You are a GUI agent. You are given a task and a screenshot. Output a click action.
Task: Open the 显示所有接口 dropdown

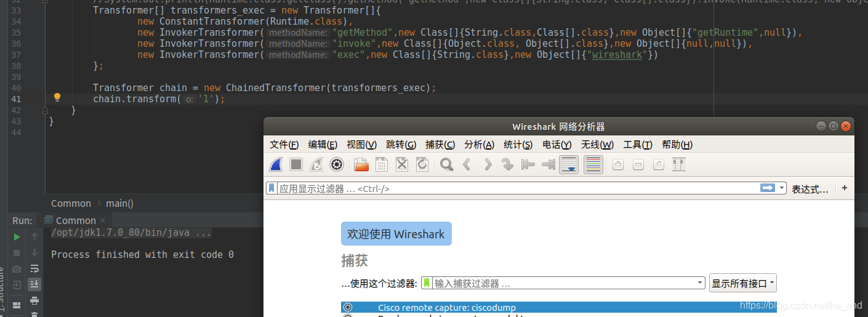tap(743, 283)
